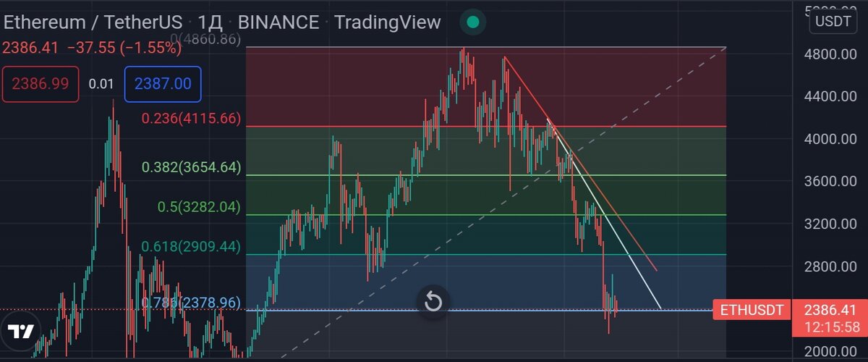Screen dimensions: 868x362
Task: Click the price change −37.55 (−1.55%) text
Action: click(x=124, y=48)
